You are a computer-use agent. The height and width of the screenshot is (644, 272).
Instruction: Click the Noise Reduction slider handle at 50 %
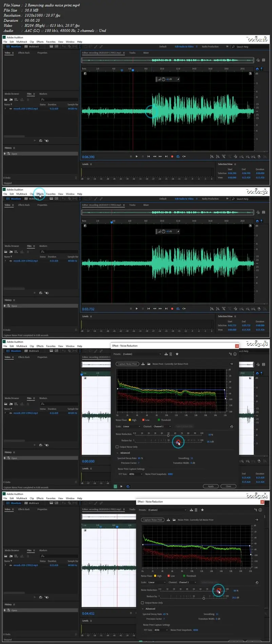(168, 436)
